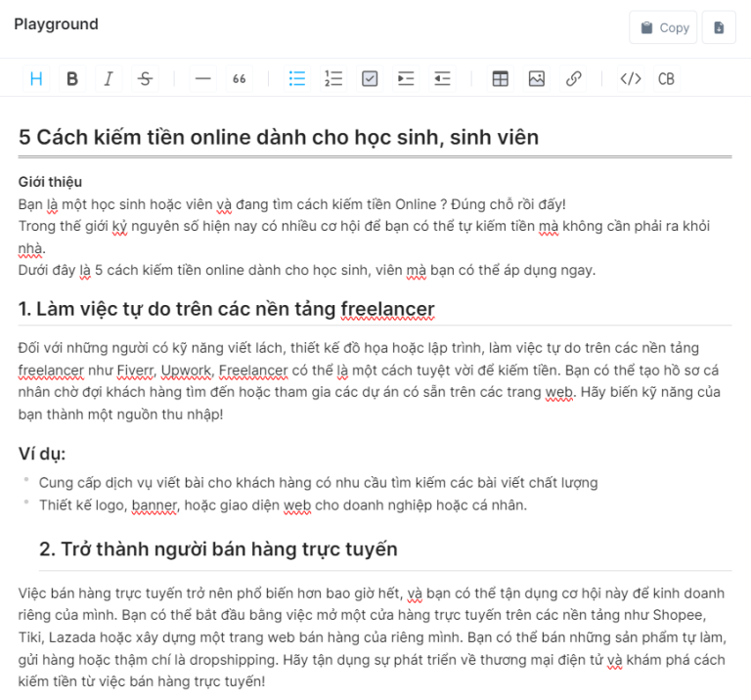The width and height of the screenshot is (751, 700).
Task: Click the misspelled word "Upwork"
Action: [186, 371]
